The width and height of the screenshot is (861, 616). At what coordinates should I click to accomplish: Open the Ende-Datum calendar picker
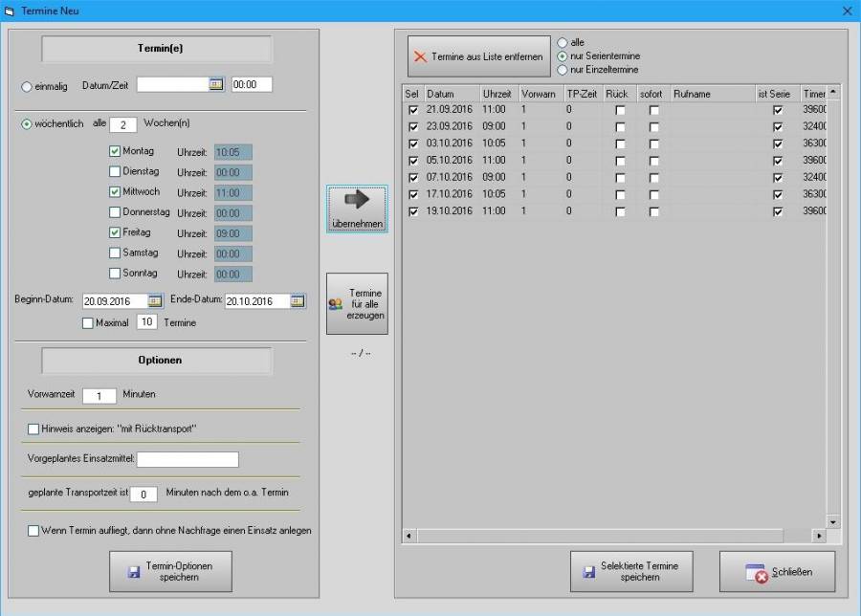pyautogui.click(x=298, y=300)
